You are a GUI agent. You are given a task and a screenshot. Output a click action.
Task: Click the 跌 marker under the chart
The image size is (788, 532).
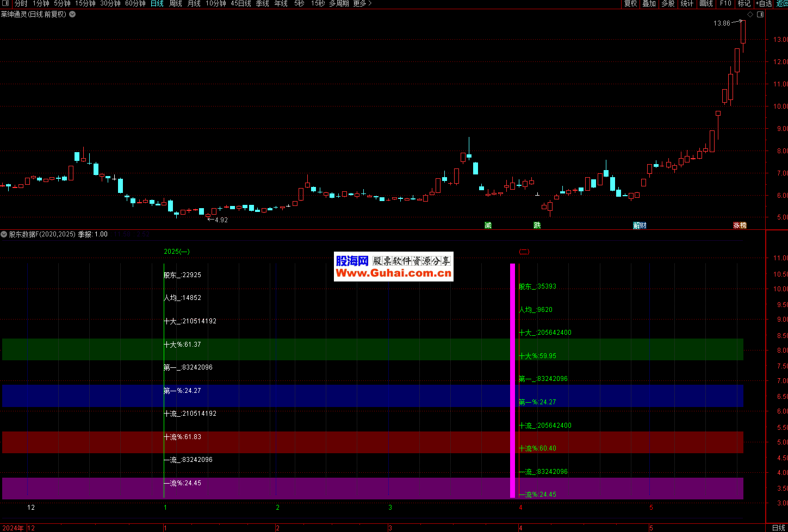pos(537,225)
